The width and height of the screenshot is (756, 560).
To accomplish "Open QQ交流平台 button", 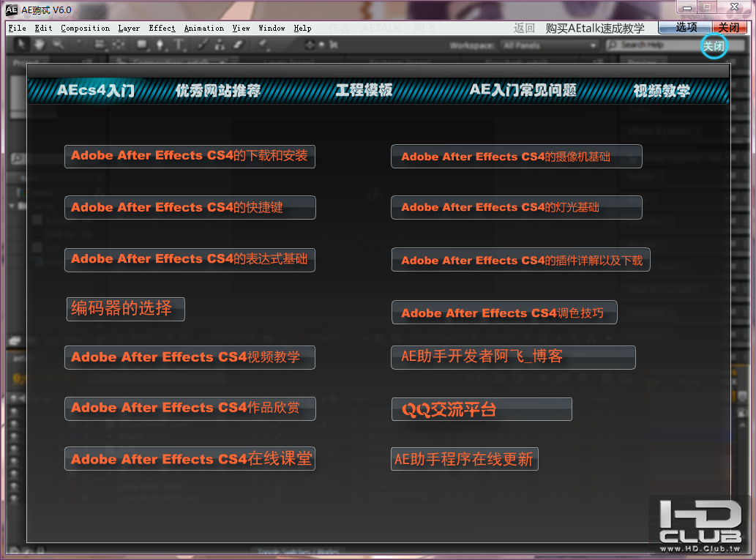I will 482,409.
